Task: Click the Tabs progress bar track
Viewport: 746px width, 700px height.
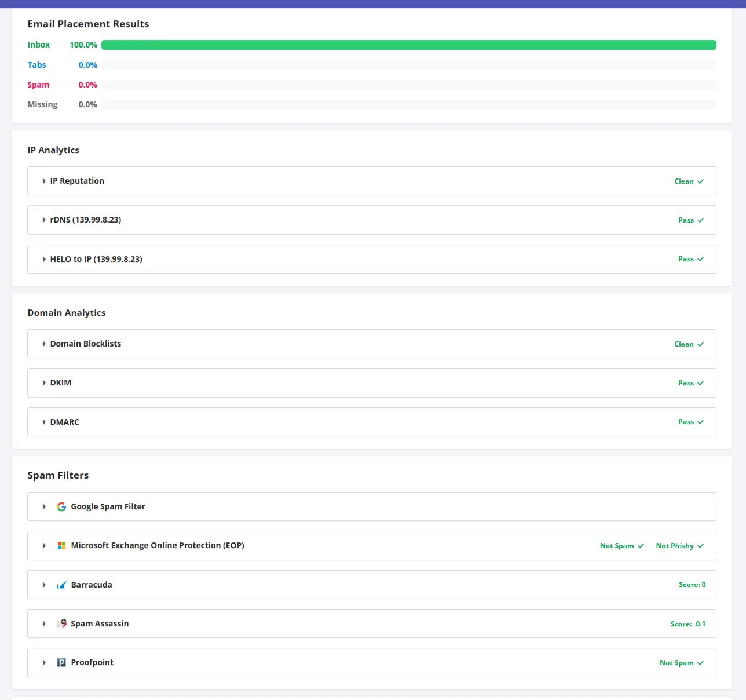Action: 409,65
